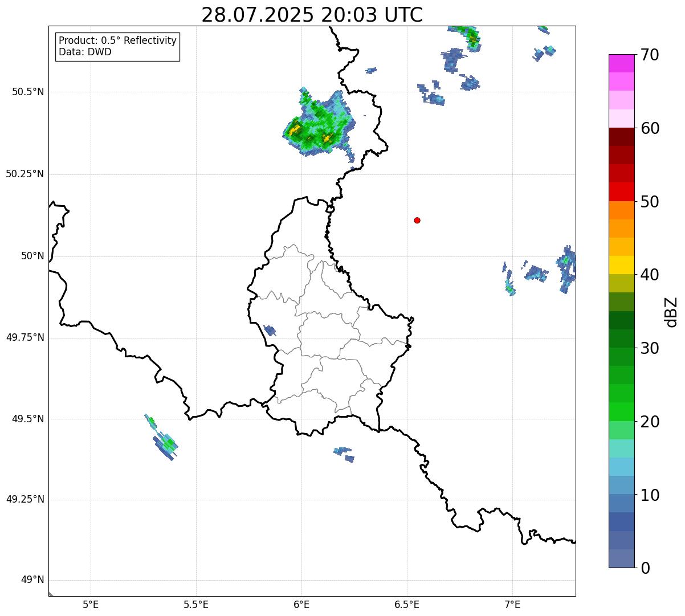
Task: Click the 50°N latitude label
Action: [32, 256]
